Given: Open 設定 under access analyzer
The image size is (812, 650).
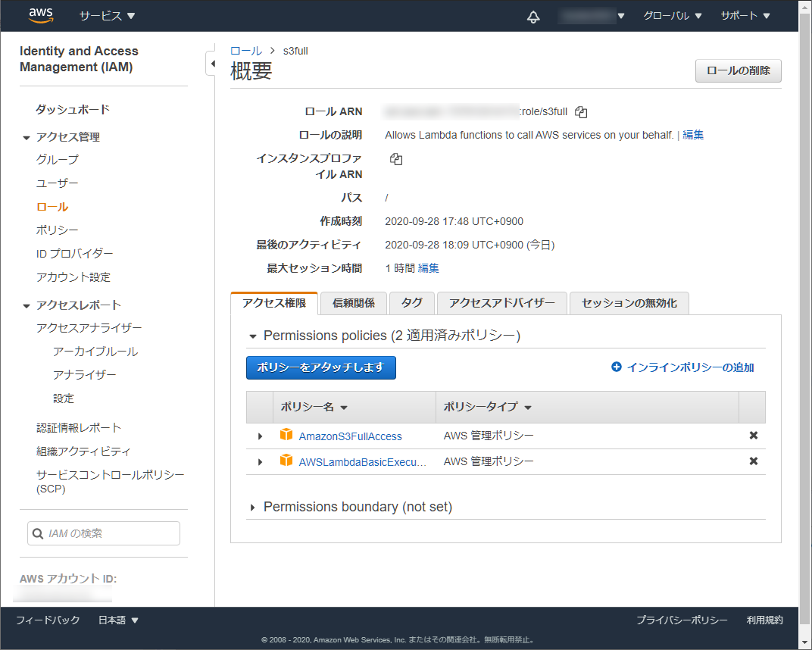Looking at the screenshot, I should point(64,398).
